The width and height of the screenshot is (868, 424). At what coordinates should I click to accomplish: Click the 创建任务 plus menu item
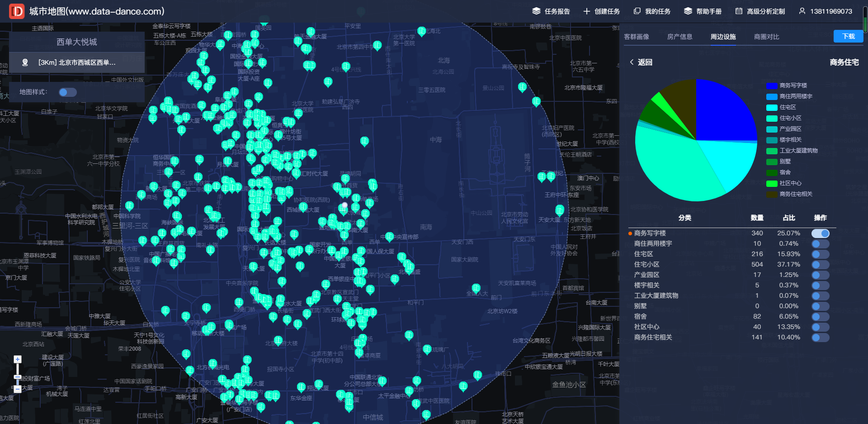pyautogui.click(x=601, y=11)
